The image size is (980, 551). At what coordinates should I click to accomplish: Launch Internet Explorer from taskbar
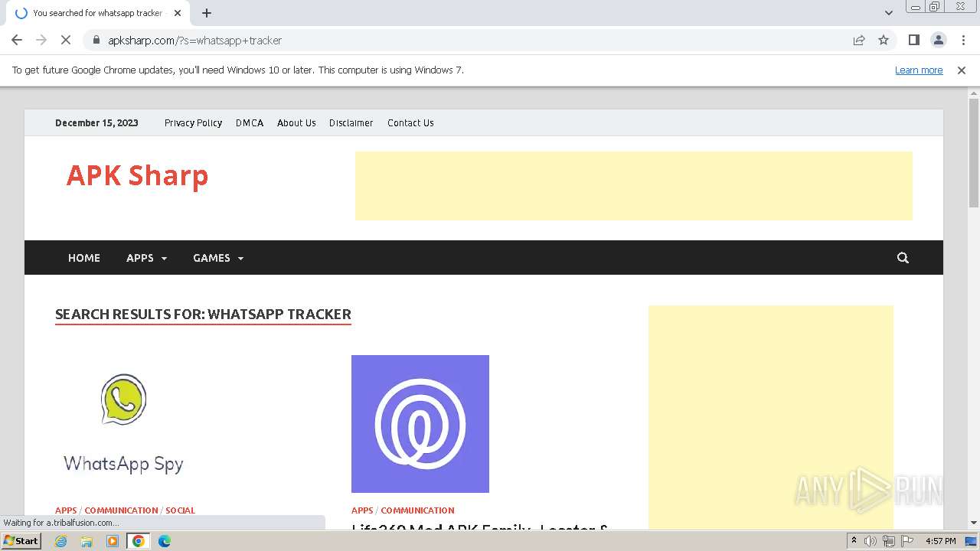pyautogui.click(x=61, y=541)
